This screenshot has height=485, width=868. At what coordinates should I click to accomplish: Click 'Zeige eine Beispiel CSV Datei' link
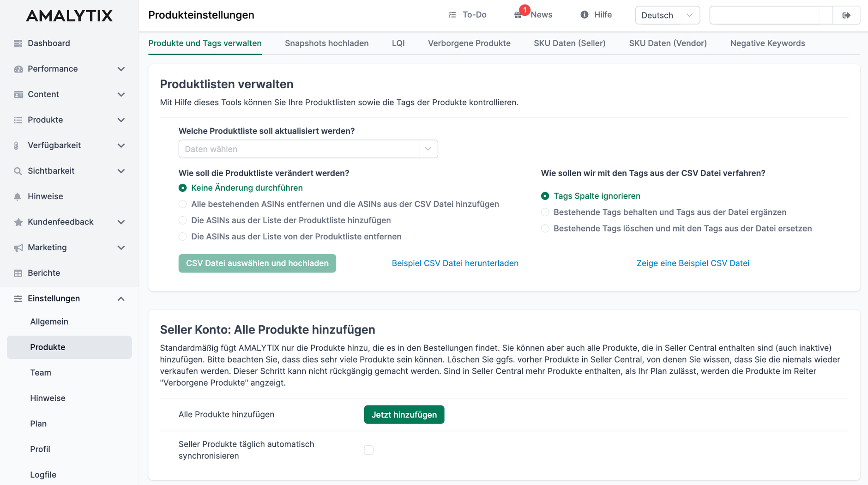(x=693, y=263)
